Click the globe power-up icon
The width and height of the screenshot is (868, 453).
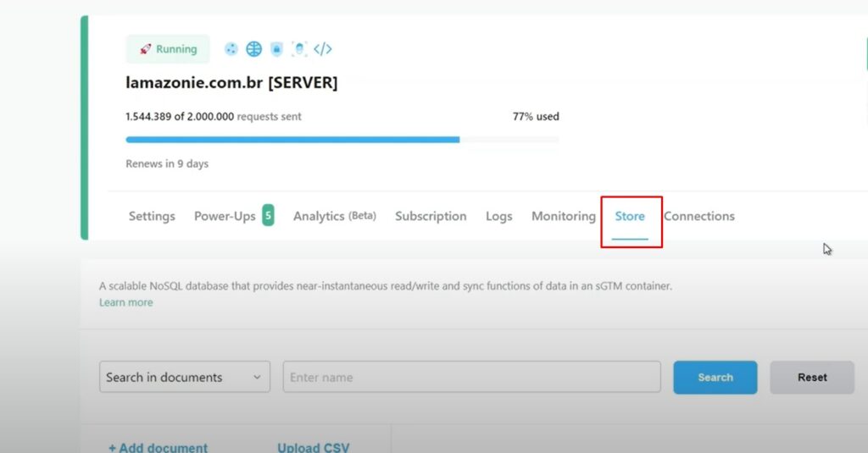tap(253, 49)
